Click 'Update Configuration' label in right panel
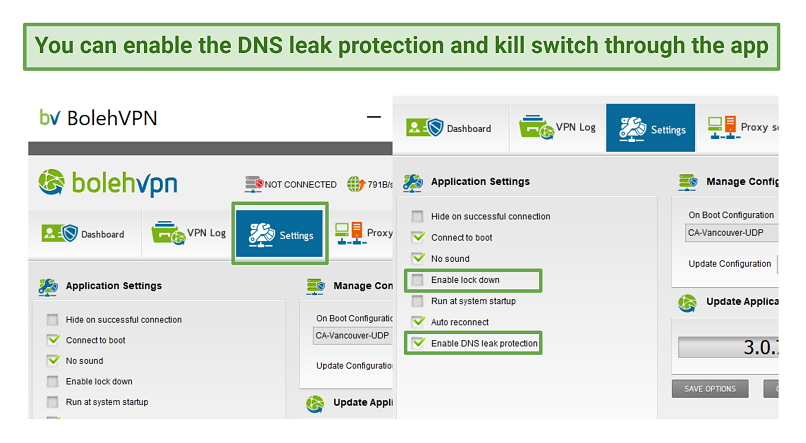Viewport: 806px width, 443px height. tap(729, 264)
